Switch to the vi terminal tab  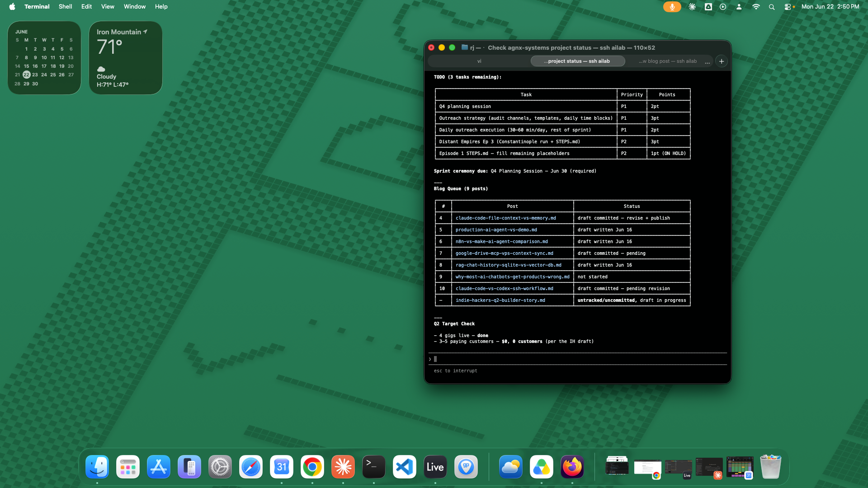pyautogui.click(x=479, y=61)
